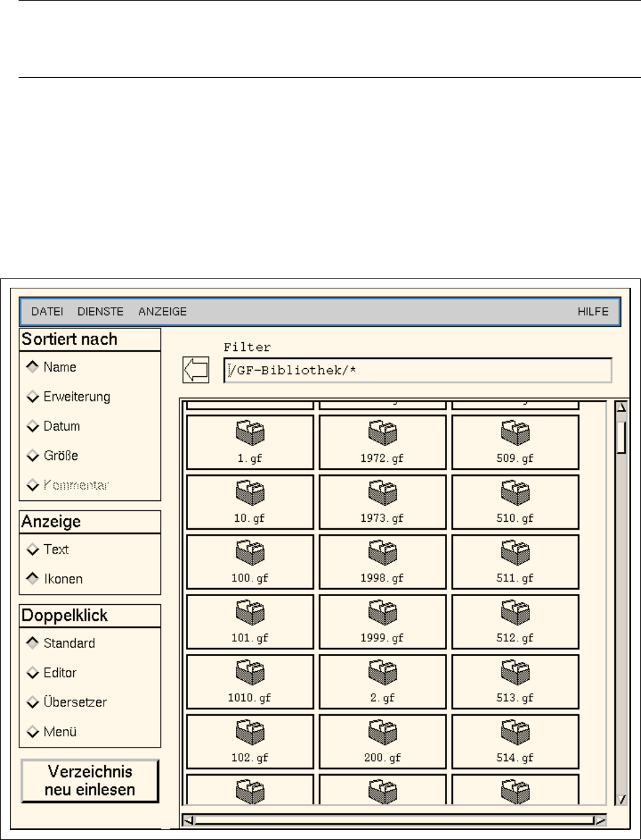Select the 1999.gf folder icon
This screenshot has height=840, width=641.
point(383,613)
